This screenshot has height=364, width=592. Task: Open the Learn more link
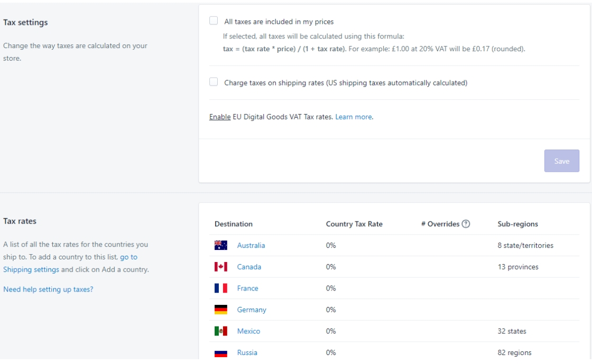click(353, 117)
